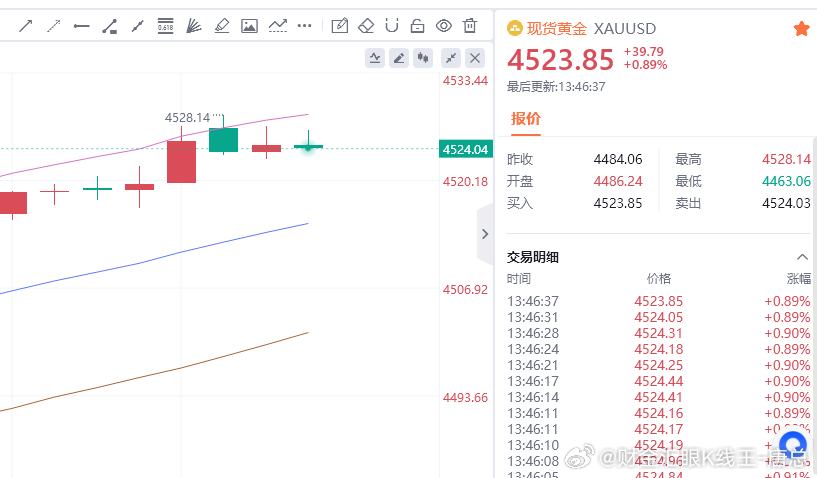Close the chart panel with X
This screenshot has width=817, height=478.
click(475, 58)
